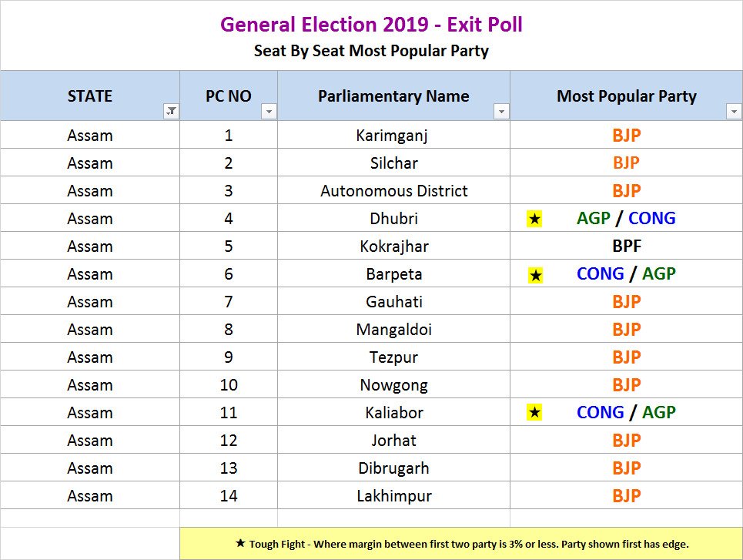Click the Most Popular Party header

626,96
